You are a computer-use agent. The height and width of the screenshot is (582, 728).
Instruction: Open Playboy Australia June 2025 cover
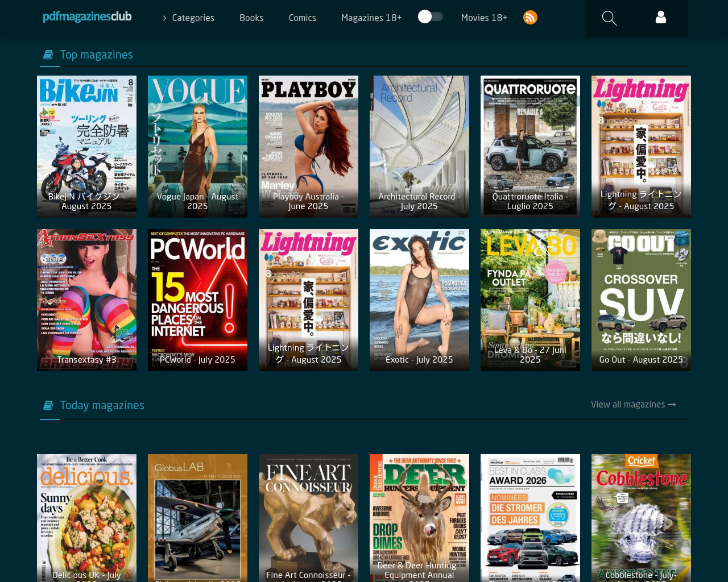coord(308,147)
